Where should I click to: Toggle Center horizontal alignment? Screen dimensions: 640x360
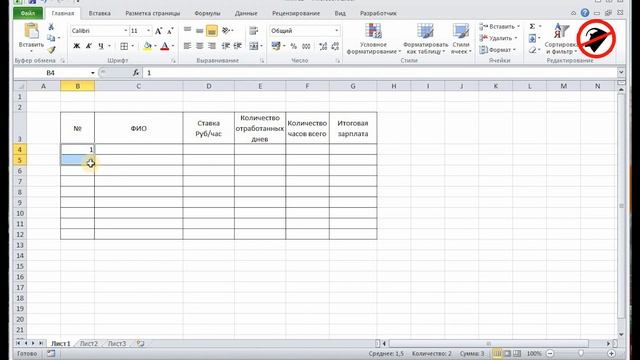[x=200, y=46]
